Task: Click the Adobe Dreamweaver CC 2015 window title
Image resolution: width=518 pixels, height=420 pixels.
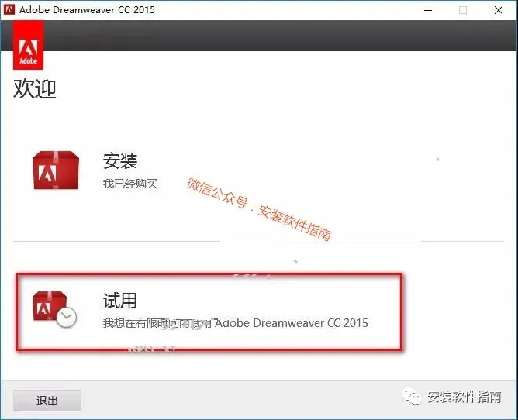Action: [x=87, y=10]
